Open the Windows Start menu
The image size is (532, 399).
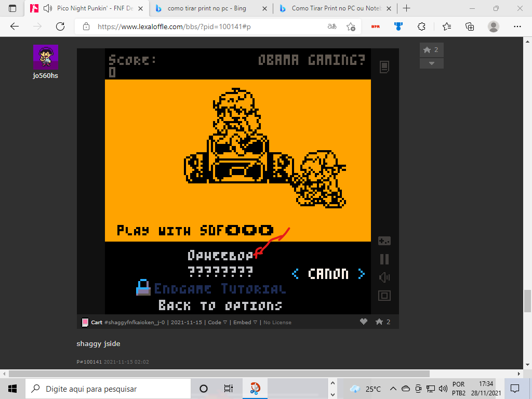pos(12,389)
